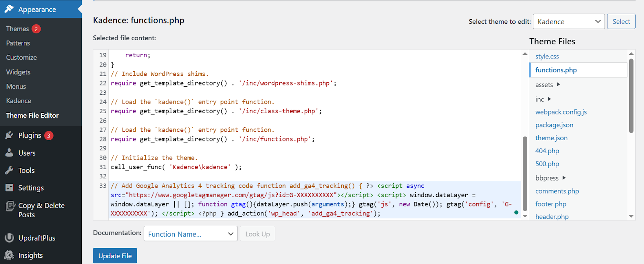The height and width of the screenshot is (264, 644).
Task: Open the Appearance menu
Action: point(37,9)
